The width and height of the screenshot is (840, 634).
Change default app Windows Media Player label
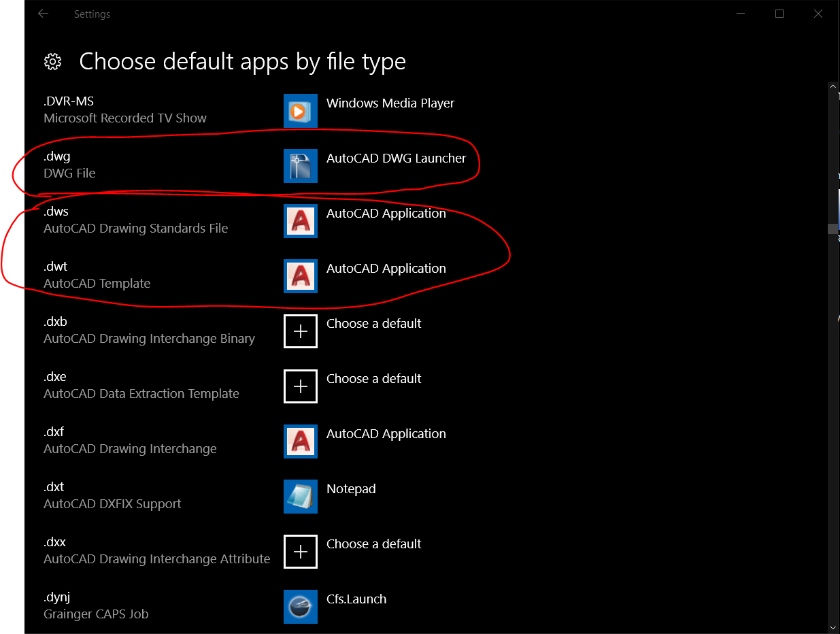[x=390, y=103]
